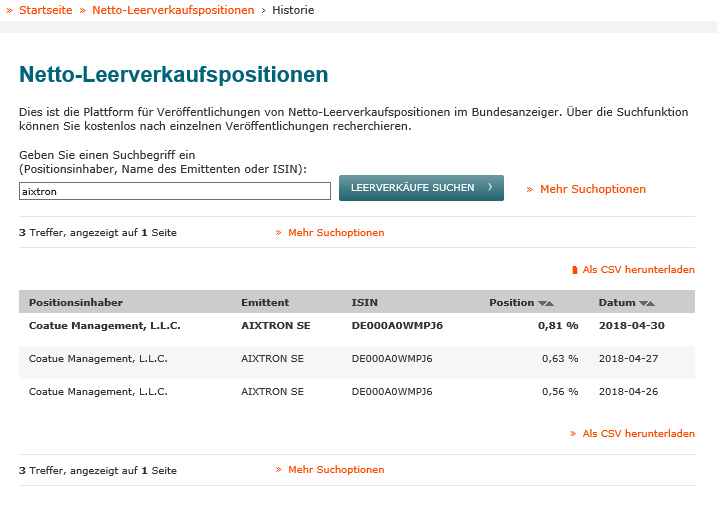Open Coatue Management entry dated 2018-04-27
The image size is (717, 530).
pos(98,359)
